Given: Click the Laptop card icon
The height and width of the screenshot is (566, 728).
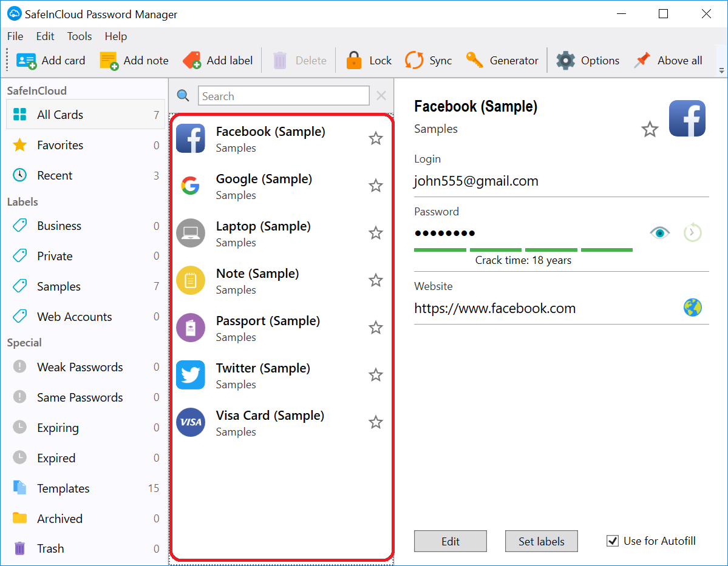Looking at the screenshot, I should tap(191, 233).
